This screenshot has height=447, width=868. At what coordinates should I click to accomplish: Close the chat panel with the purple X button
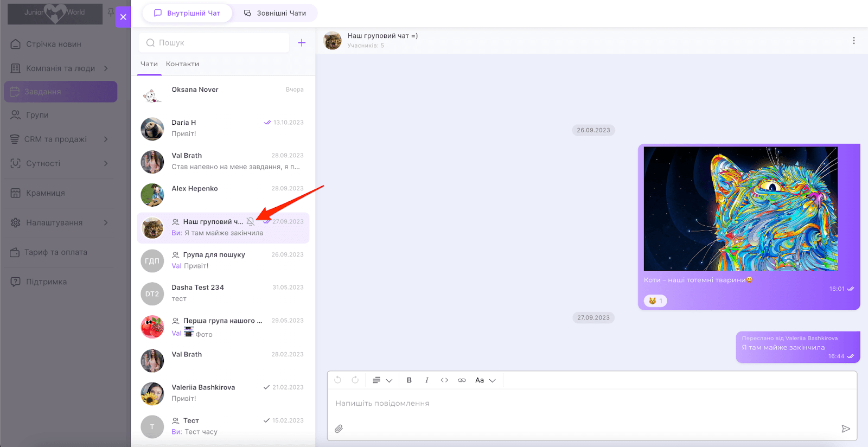[123, 17]
